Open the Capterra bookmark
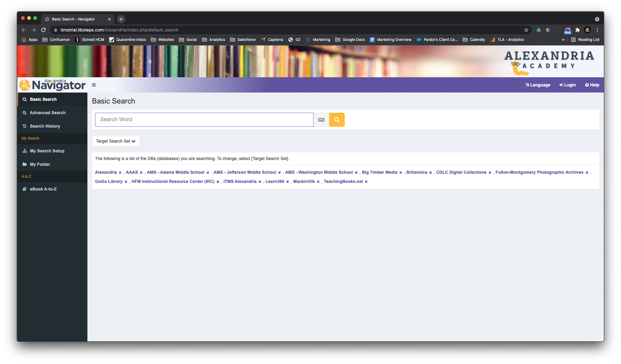 click(272, 40)
